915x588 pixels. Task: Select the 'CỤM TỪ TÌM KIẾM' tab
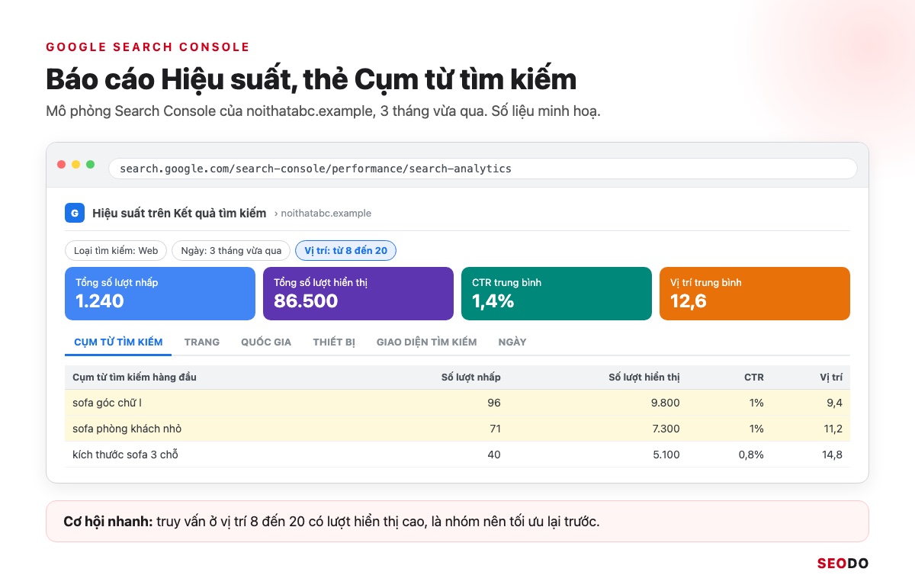click(x=118, y=342)
